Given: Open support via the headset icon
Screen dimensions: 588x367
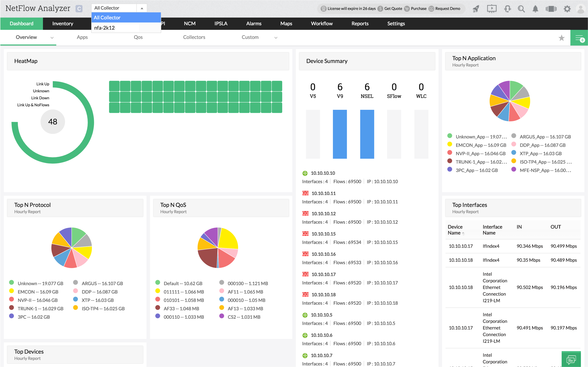Looking at the screenshot, I should pos(507,9).
